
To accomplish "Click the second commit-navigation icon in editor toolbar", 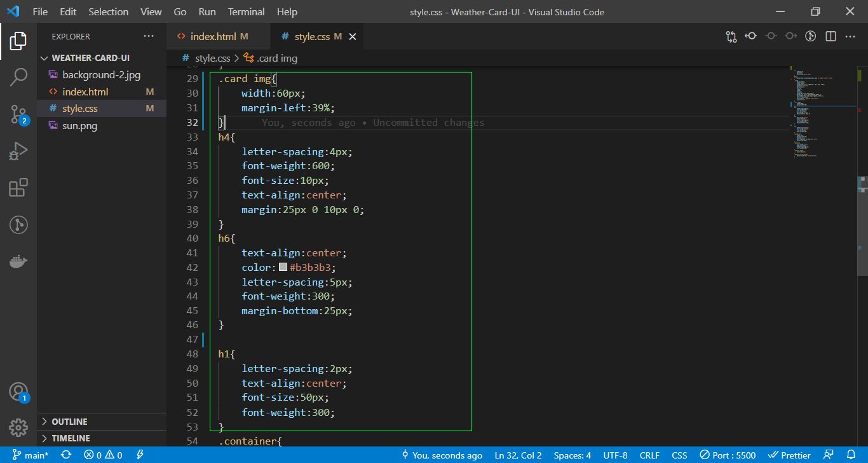I will pyautogui.click(x=771, y=36).
